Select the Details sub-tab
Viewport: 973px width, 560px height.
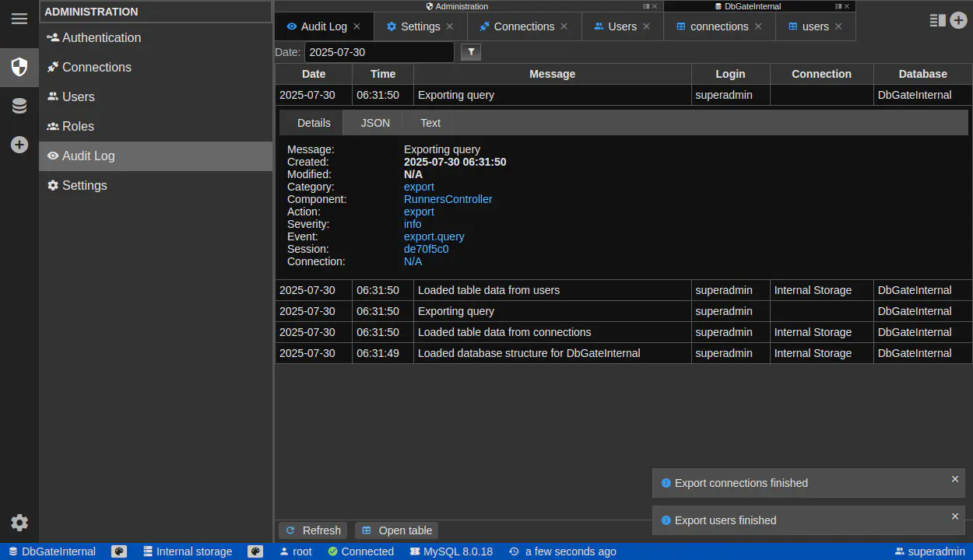(314, 123)
